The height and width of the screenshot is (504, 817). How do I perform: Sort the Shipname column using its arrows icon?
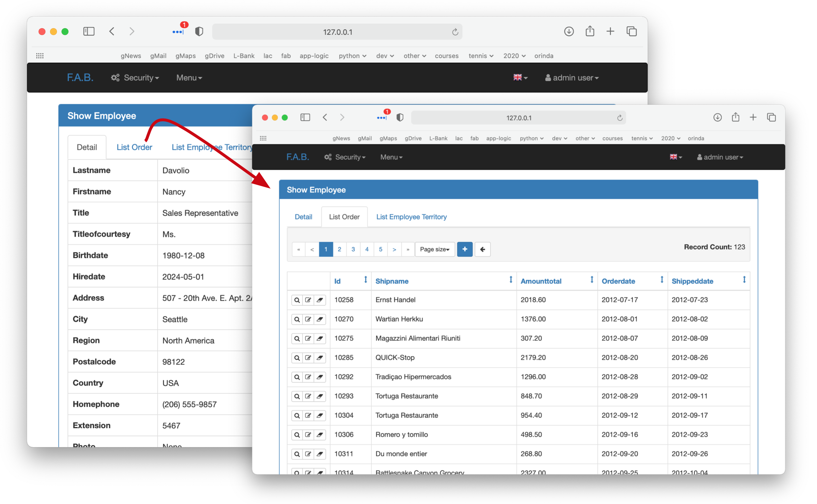coord(511,280)
